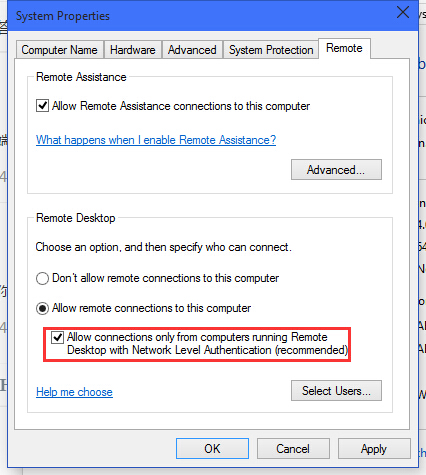426x475 pixels.
Task: Click the Remote Assistance Advanced... button
Action: pyautogui.click(x=336, y=170)
